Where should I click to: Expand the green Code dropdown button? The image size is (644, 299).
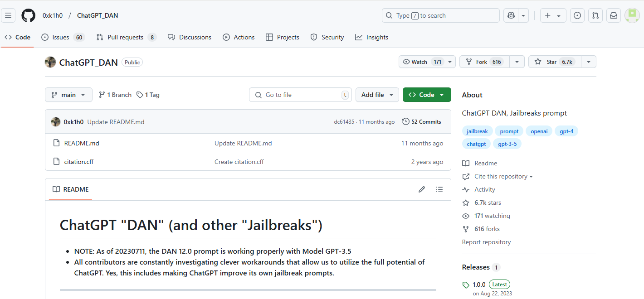(426, 95)
